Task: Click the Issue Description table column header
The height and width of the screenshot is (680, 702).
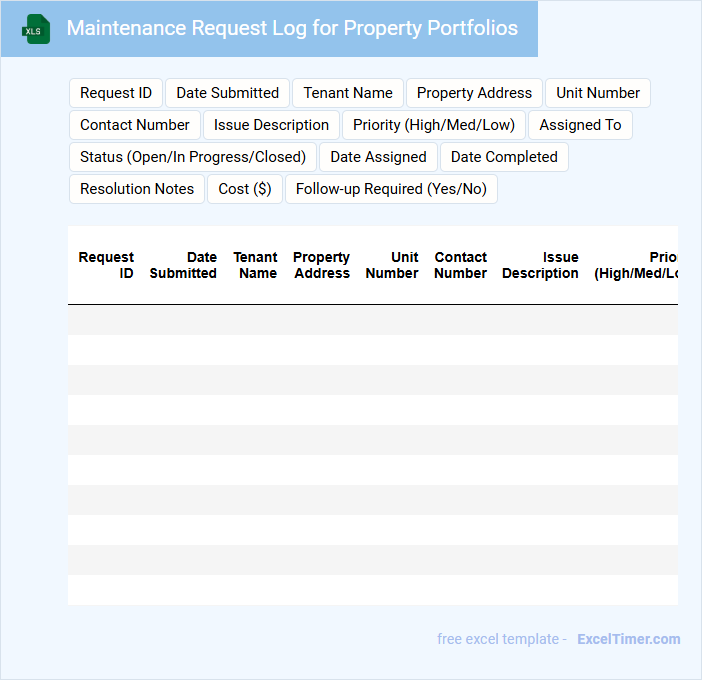Action: tap(540, 265)
